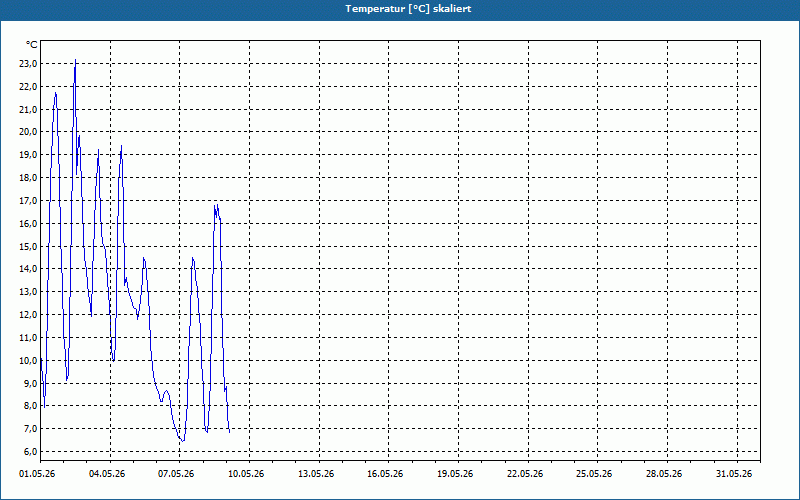
Task: Click the °C unit label
Action: [x=32, y=45]
